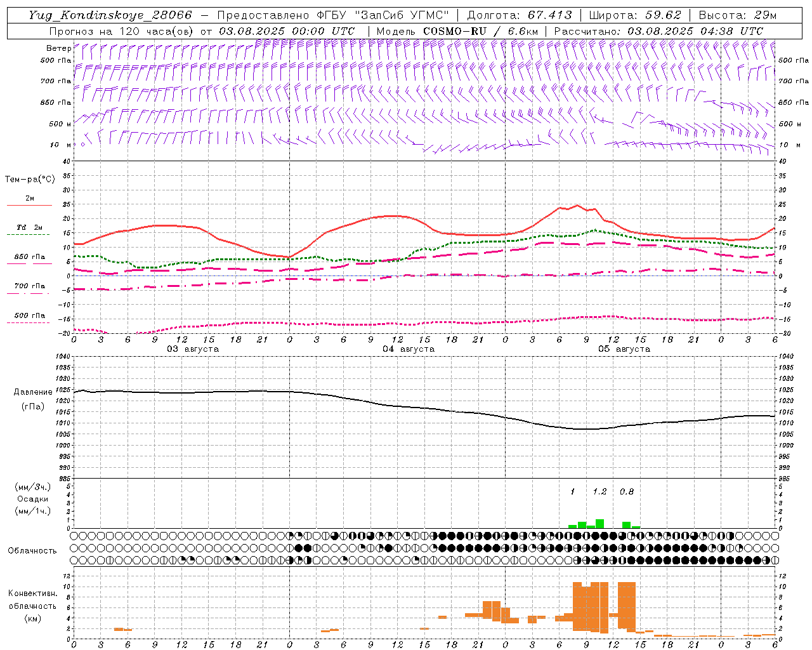Image resolution: width=812 pixels, height=650 pixels.
Task: Click the Рассчитано: 03.08.2025 04:38 UTC timestamp
Action: coord(658,31)
